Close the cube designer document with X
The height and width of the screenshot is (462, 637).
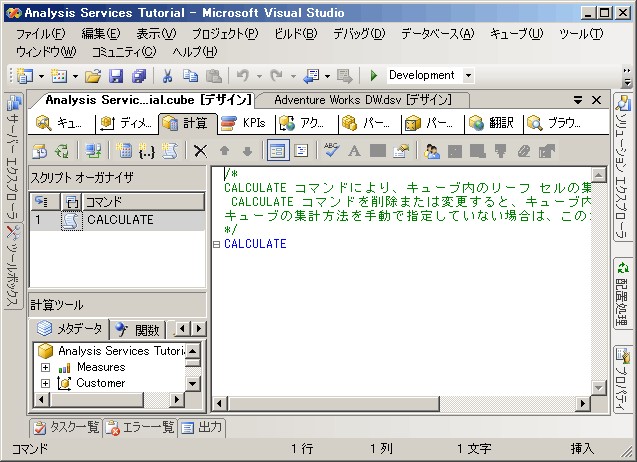point(596,100)
